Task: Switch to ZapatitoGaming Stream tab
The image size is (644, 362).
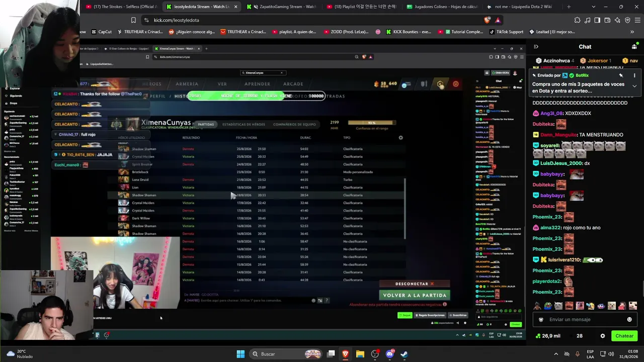Action: [x=282, y=7]
